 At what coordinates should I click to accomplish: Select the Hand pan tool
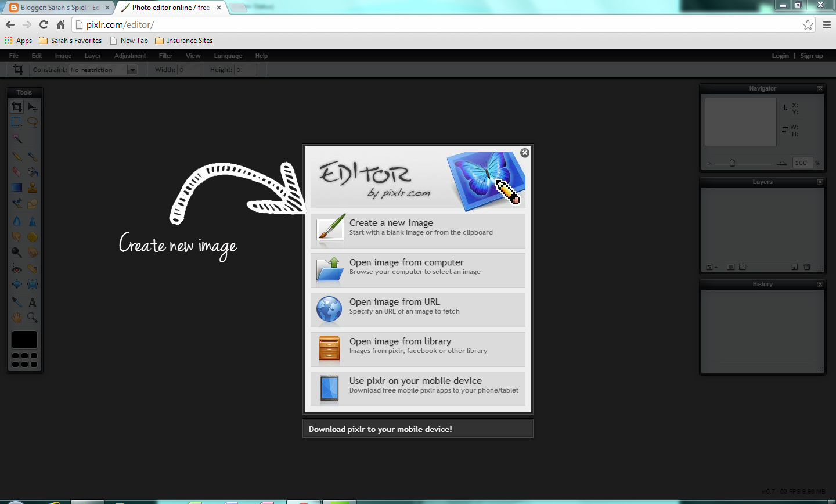17,318
